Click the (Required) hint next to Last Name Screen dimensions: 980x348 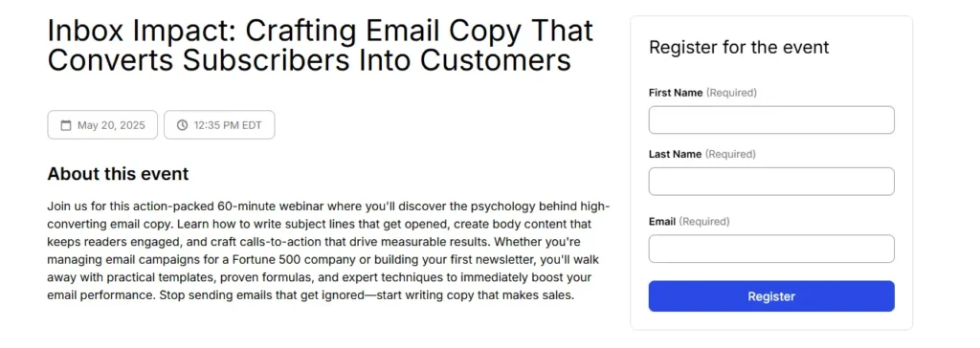730,154
